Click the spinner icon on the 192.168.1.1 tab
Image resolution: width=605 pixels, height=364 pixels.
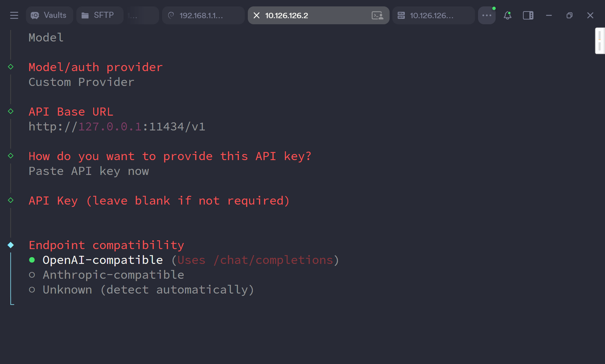[171, 15]
